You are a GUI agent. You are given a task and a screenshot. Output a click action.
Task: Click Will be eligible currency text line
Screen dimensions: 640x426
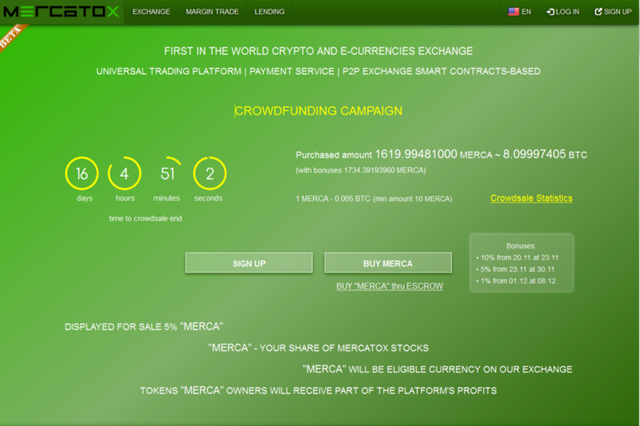tap(438, 369)
